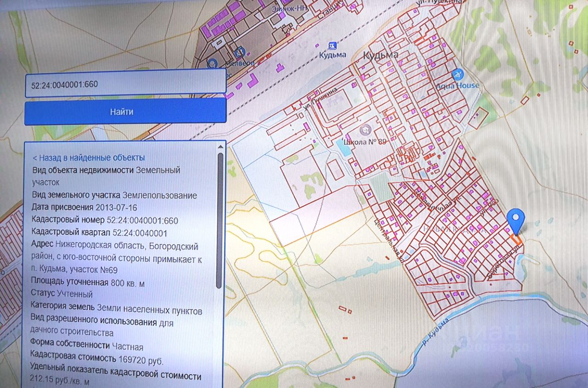This screenshot has width=588, height=388.
Task: Click the info panel scrollbar up arrow
Action: [220, 147]
